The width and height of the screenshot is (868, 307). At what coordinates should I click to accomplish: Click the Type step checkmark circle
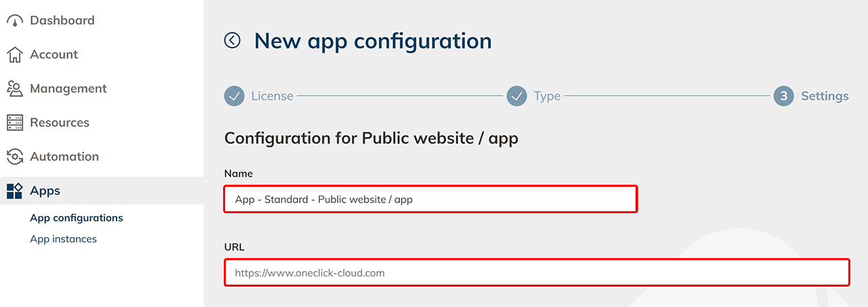(517, 96)
